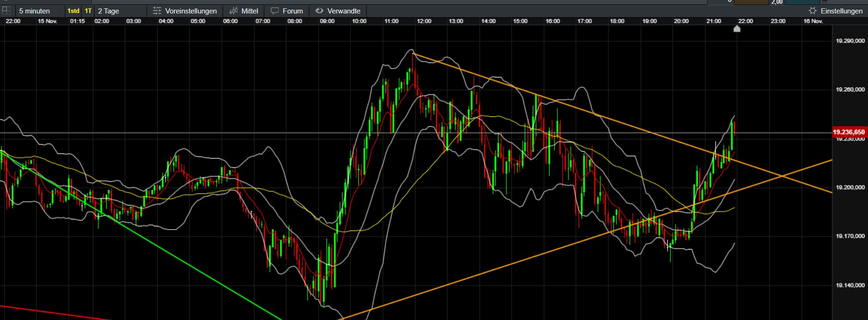This screenshot has width=868, height=320.
Task: Select the 1std quick interval
Action: [73, 11]
